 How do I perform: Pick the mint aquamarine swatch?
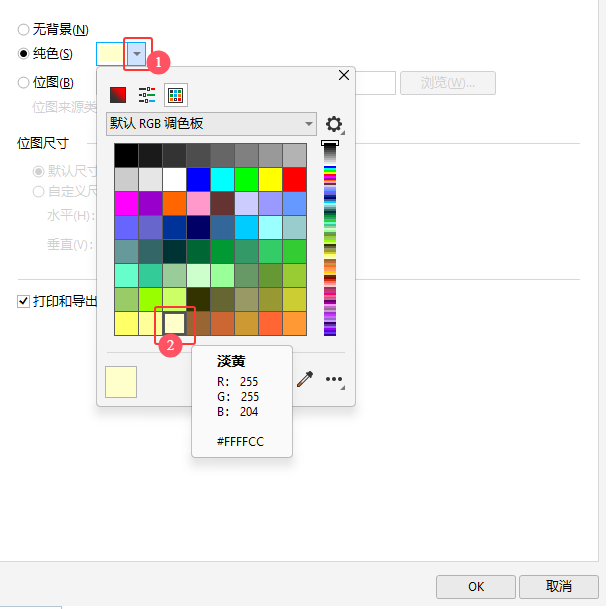click(x=126, y=275)
